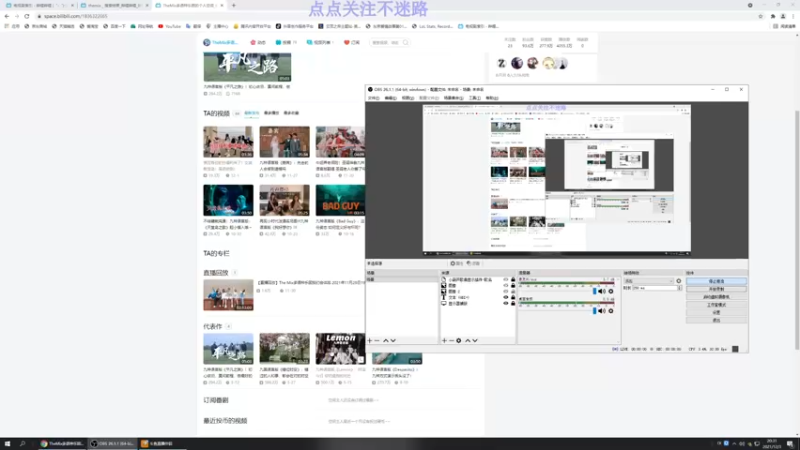
Task: Select Display Capture source row
Action: (x=478, y=304)
